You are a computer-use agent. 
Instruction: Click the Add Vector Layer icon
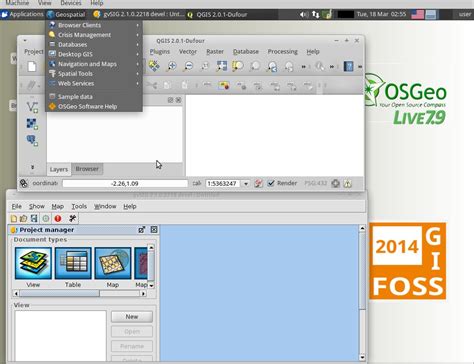pyautogui.click(x=32, y=107)
